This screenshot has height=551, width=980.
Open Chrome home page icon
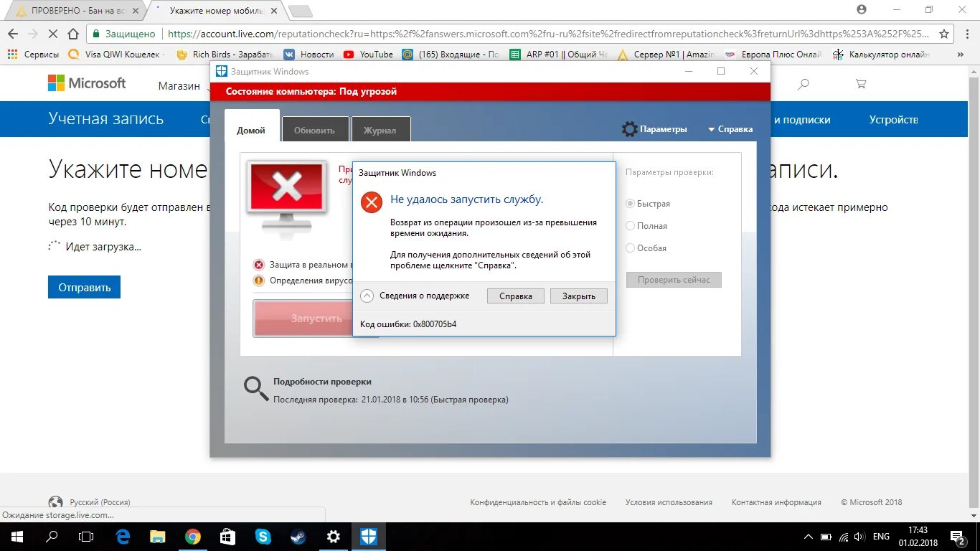point(72,34)
